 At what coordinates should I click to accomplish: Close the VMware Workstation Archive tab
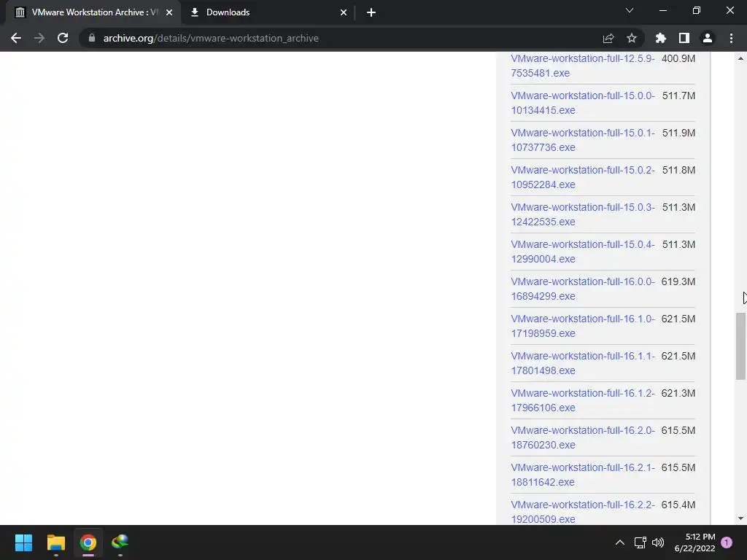point(169,12)
